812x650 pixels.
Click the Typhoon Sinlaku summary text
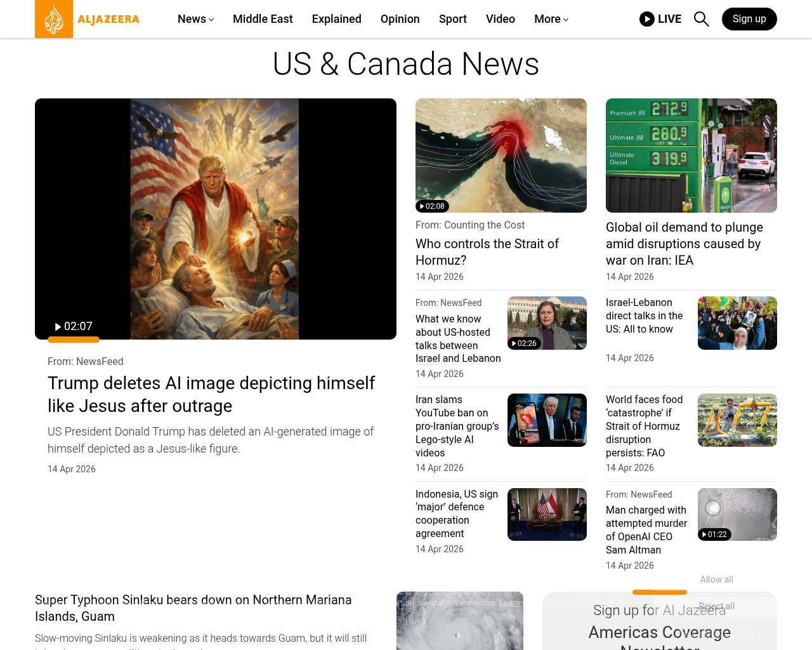[x=201, y=640]
